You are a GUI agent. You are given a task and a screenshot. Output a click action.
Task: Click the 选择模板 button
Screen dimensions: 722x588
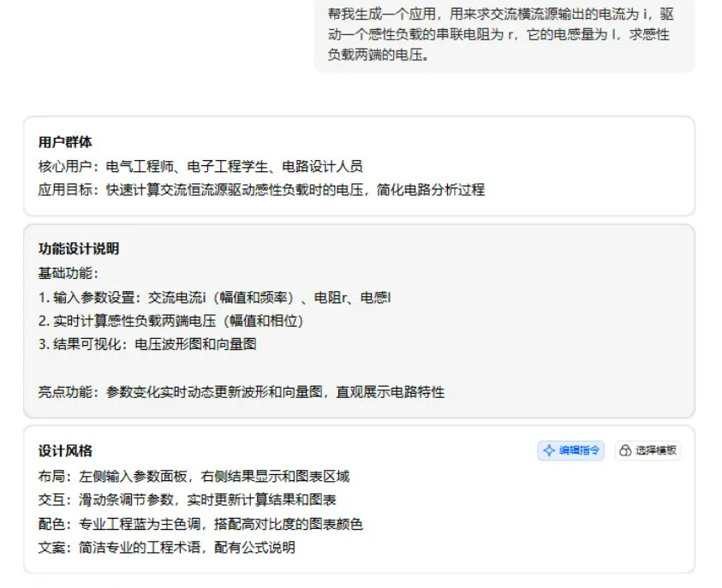coord(647,450)
